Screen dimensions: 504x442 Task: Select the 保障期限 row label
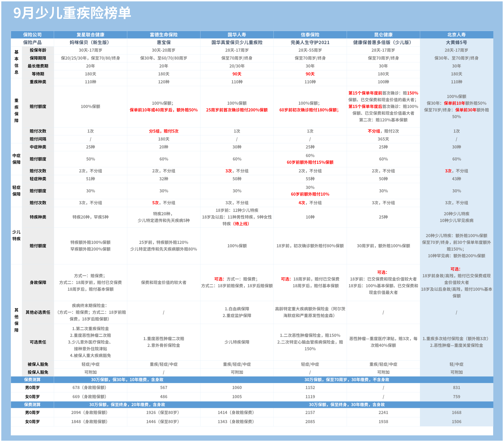click(x=38, y=58)
